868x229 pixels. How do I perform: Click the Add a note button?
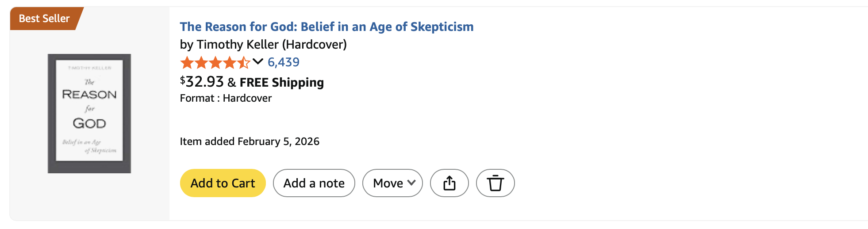point(314,183)
